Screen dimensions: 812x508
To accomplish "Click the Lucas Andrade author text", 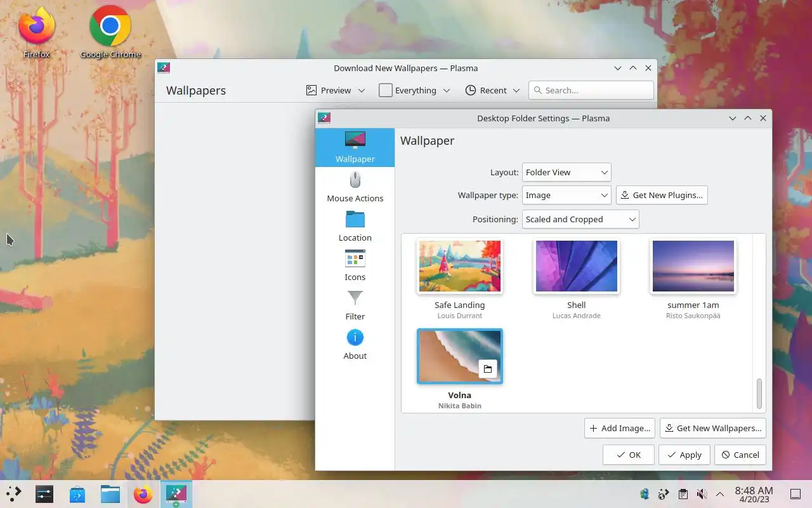I will 577,316.
